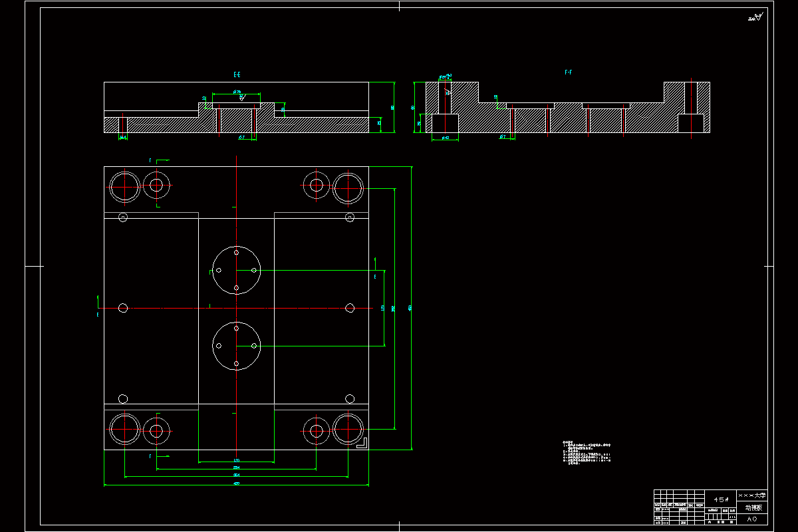Select the φ70 dimension in E-E section
The image size is (798, 532).
(x=237, y=92)
